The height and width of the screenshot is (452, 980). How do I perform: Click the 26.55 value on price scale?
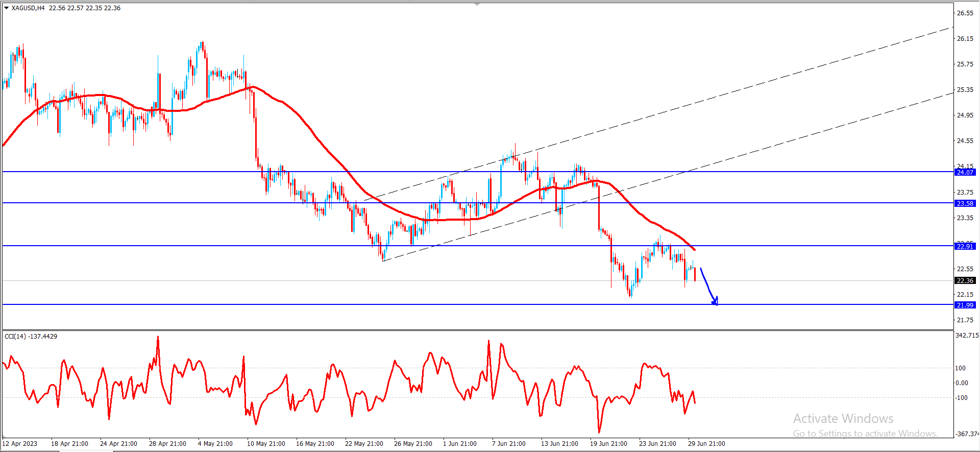point(965,13)
